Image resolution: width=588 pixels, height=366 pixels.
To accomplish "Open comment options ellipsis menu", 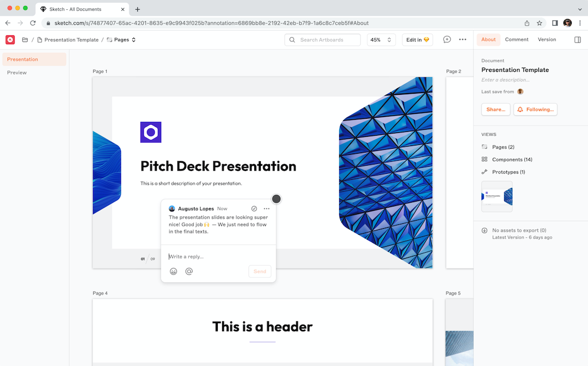I will click(x=266, y=209).
